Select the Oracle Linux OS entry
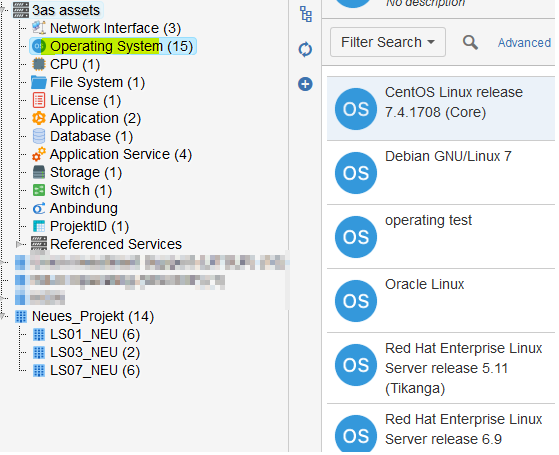Viewport: 559px width, 455px height. click(x=441, y=301)
